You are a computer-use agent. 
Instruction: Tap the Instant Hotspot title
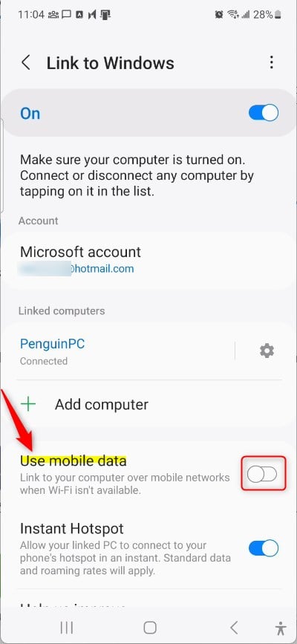click(x=72, y=528)
